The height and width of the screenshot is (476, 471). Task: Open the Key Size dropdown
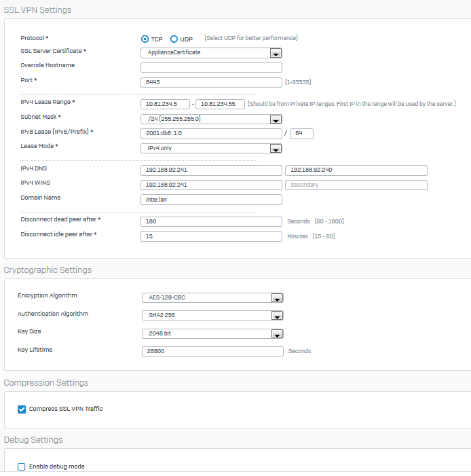212,333
